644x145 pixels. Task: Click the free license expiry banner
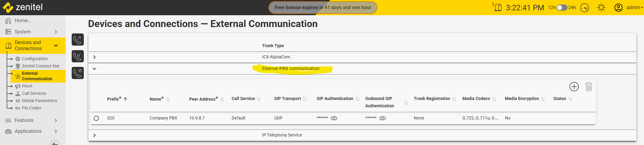(x=322, y=8)
